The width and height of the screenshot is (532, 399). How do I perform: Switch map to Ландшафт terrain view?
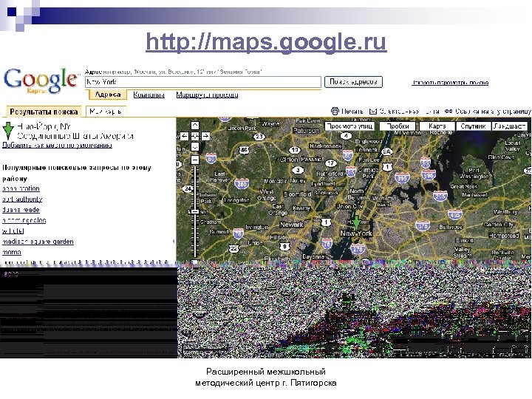click(x=509, y=126)
